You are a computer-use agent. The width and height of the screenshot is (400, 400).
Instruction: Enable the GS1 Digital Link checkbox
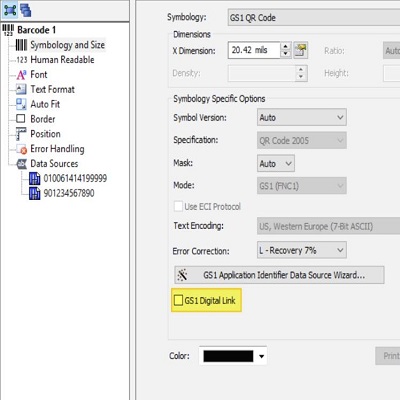coord(178,300)
